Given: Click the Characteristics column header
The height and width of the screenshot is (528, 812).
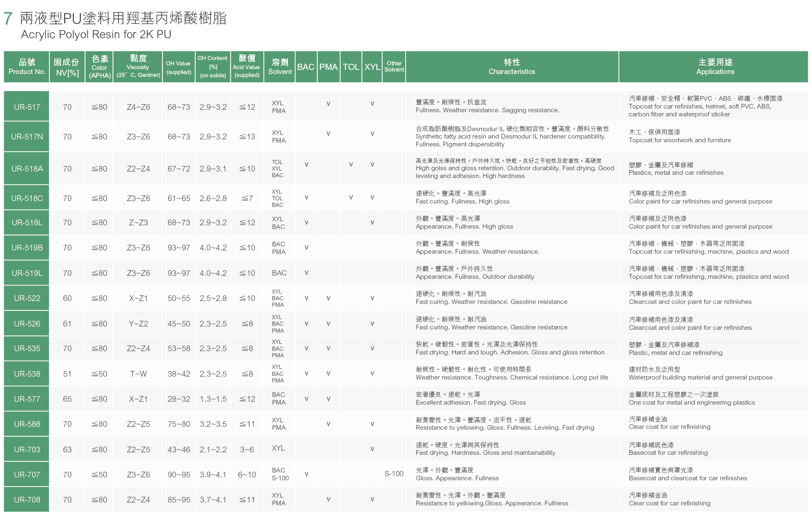Looking at the screenshot, I should (512, 67).
